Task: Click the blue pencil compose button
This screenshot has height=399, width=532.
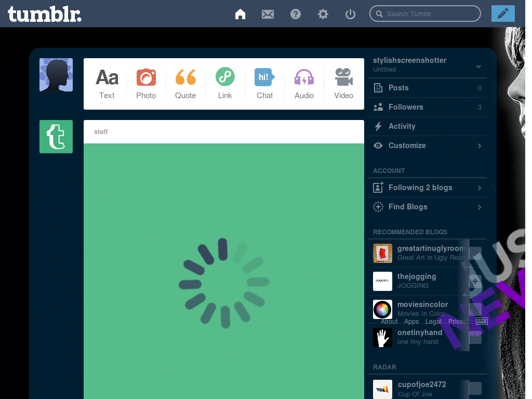Action: [502, 14]
